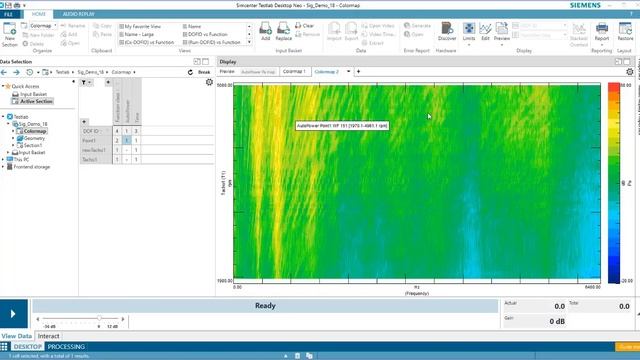
Task: Clear the Input Basket
Action: point(304,26)
